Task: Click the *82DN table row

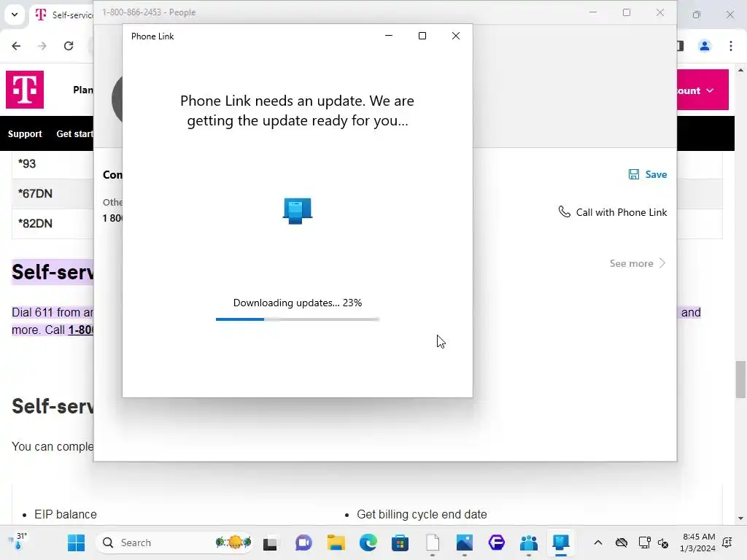Action: point(53,223)
